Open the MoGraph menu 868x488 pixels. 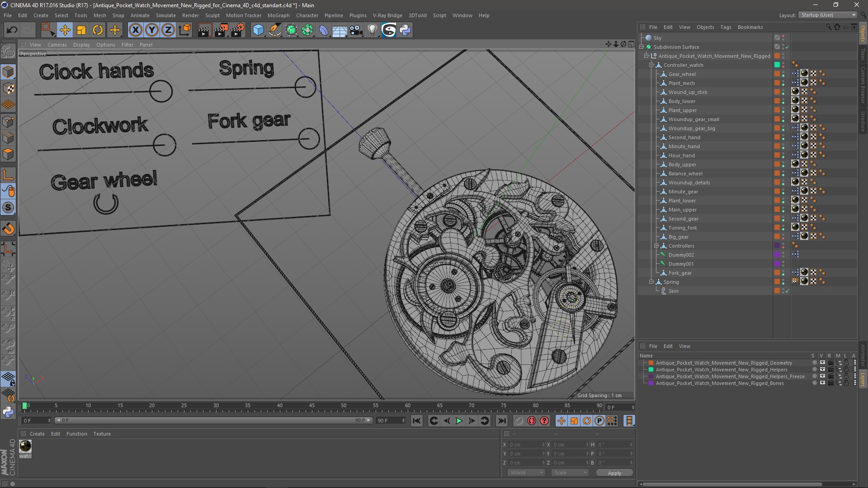coord(278,15)
